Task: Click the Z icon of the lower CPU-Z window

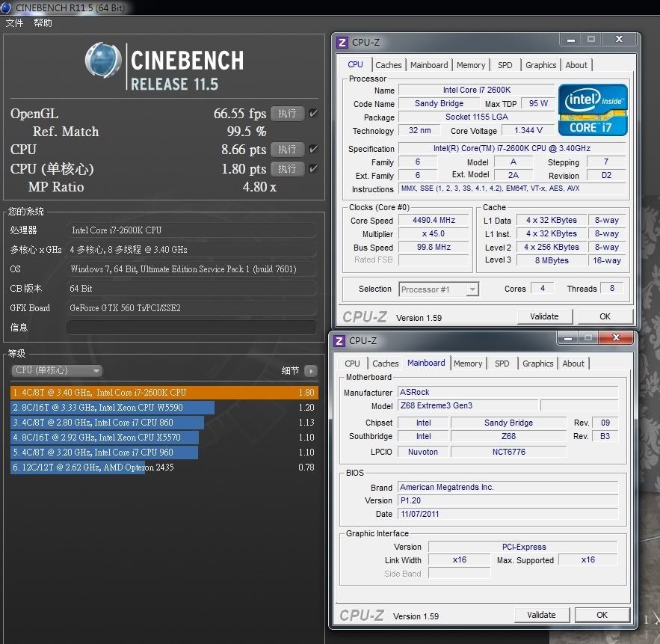Action: pos(339,341)
